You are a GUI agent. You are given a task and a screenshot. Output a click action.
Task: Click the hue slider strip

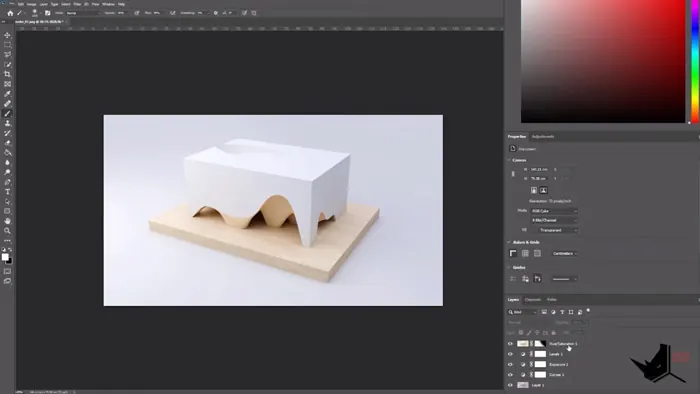(x=695, y=61)
